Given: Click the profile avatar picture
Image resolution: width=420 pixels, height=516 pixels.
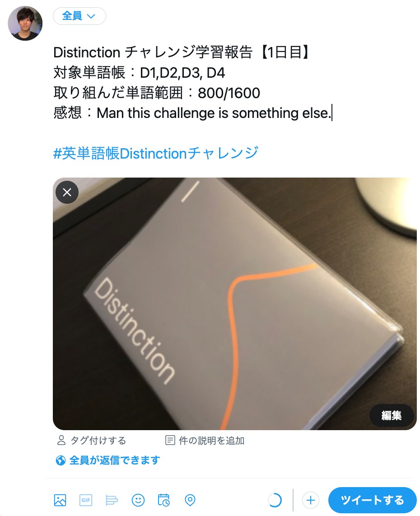Looking at the screenshot, I should coord(25,23).
